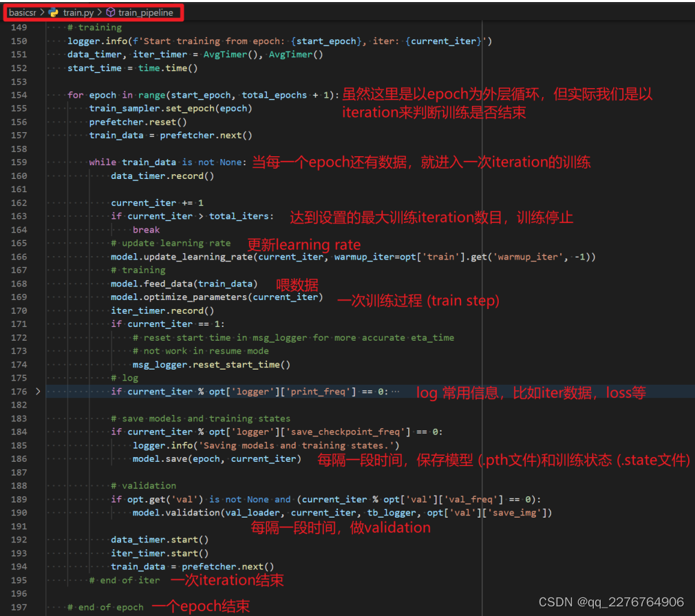This screenshot has width=695, height=616.
Task: Click 'if current_iter == 1:' on line 171
Action: click(168, 324)
